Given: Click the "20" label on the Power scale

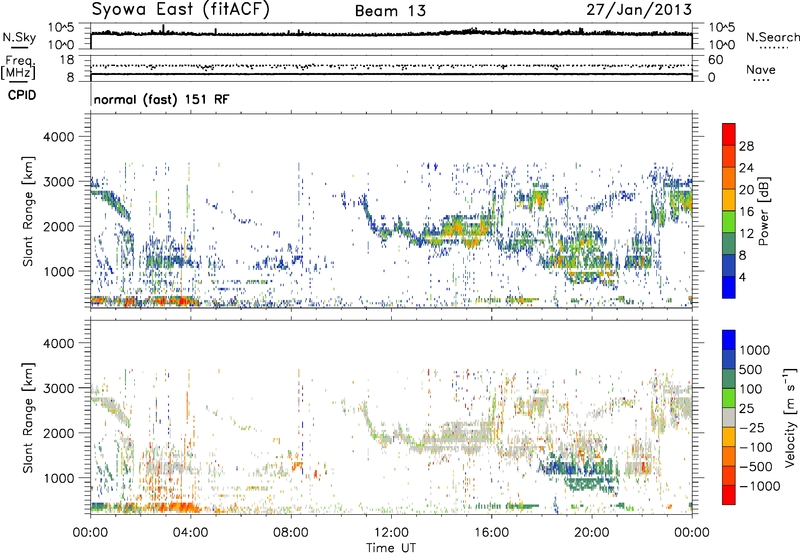Looking at the screenshot, I should pos(746,190).
